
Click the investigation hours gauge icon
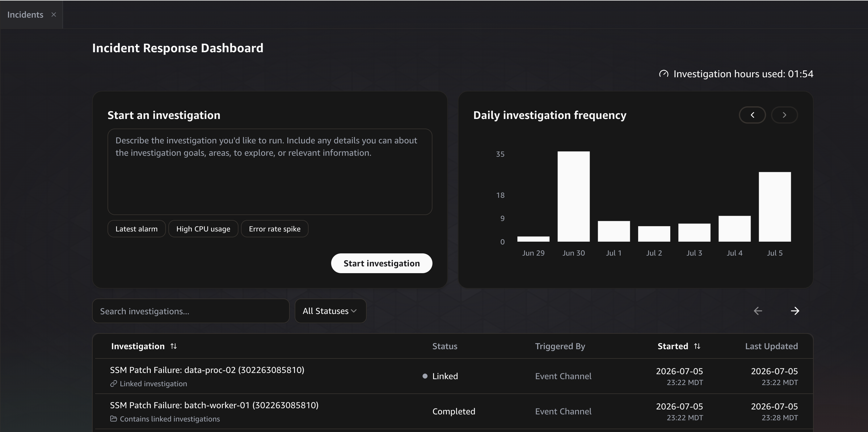[x=664, y=74]
